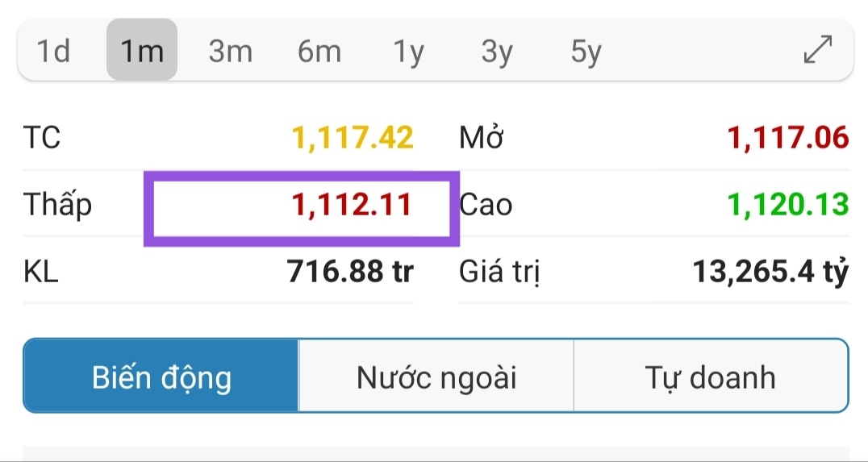Image resolution: width=868 pixels, height=462 pixels.
Task: Open the Biến động tab
Action: (x=161, y=377)
